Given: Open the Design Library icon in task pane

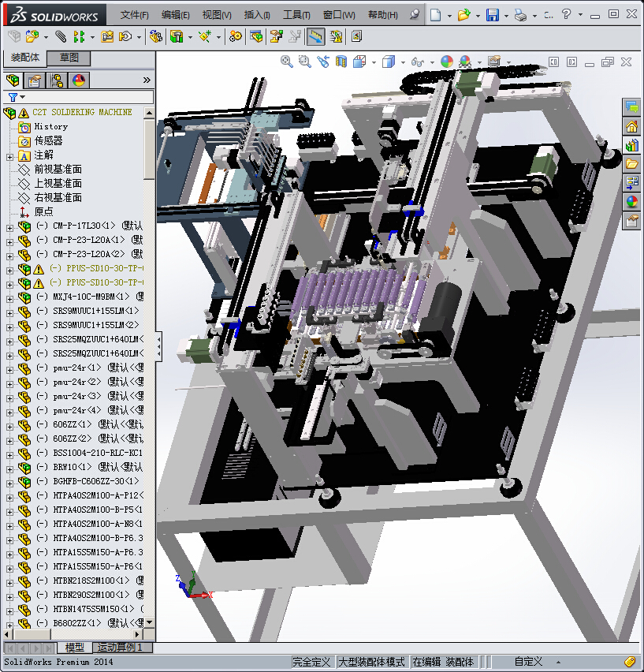Looking at the screenshot, I should pyautogui.click(x=631, y=145).
